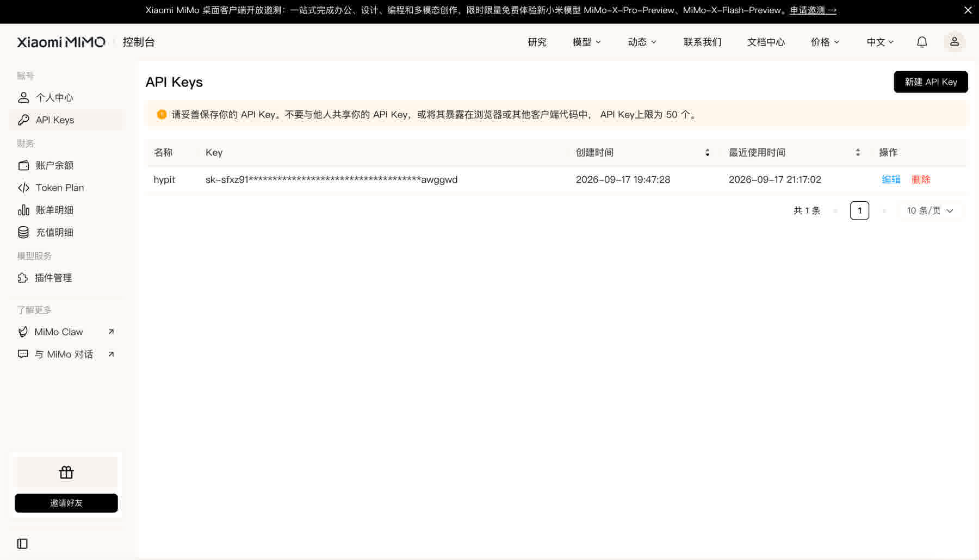Click the key name hypit

coord(164,179)
